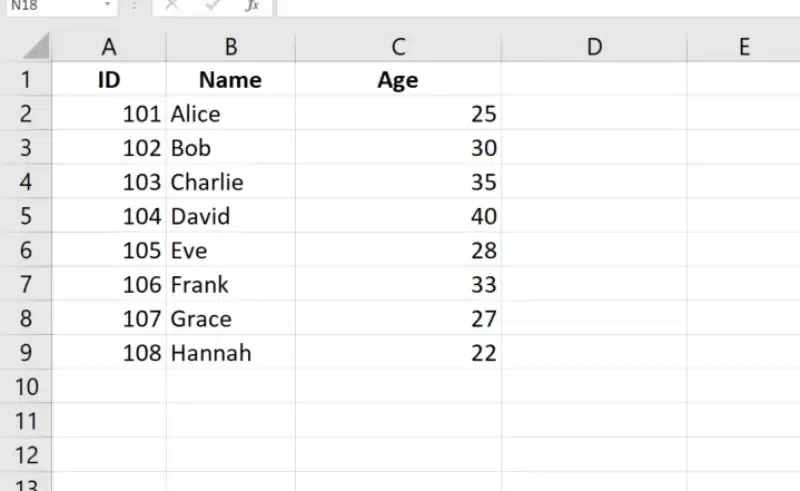Click the Age header cell
This screenshot has height=491, width=800.
click(x=398, y=80)
